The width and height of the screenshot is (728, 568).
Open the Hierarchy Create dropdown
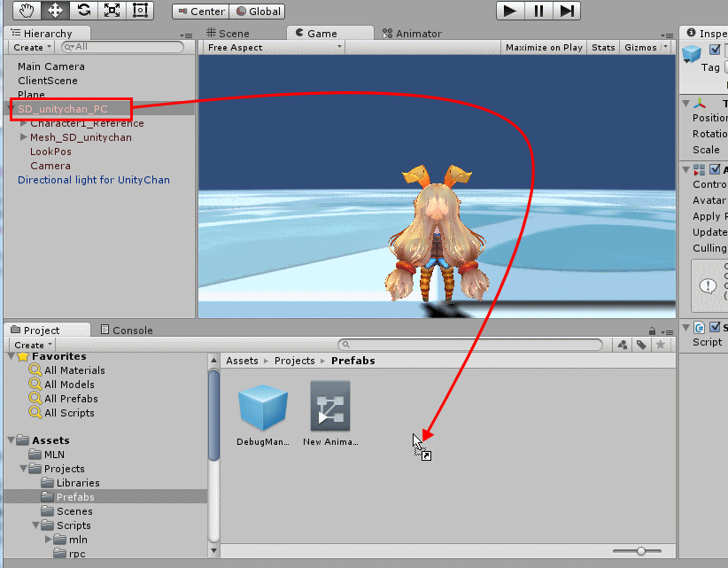[x=32, y=47]
